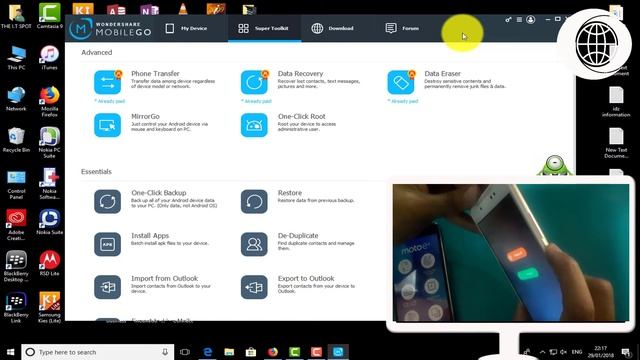This screenshot has width=640, height=360.
Task: Click Already paid label under Data Eraser
Action: [x=403, y=101]
